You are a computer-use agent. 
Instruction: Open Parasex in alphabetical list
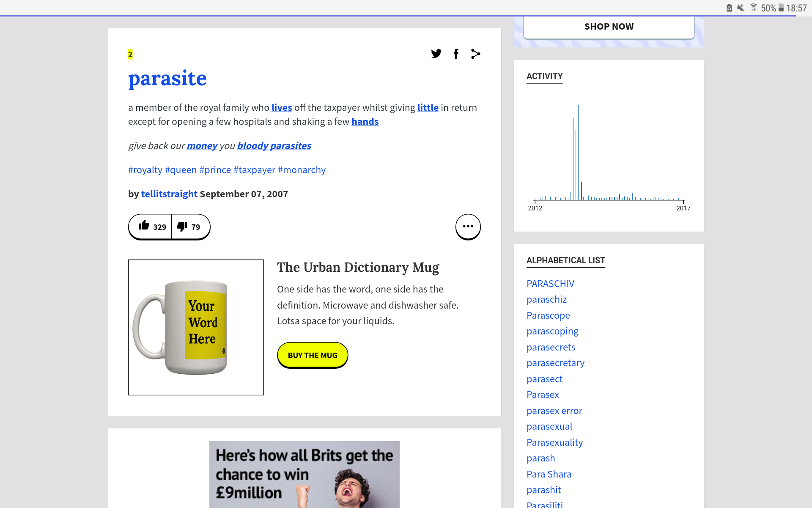[543, 395]
